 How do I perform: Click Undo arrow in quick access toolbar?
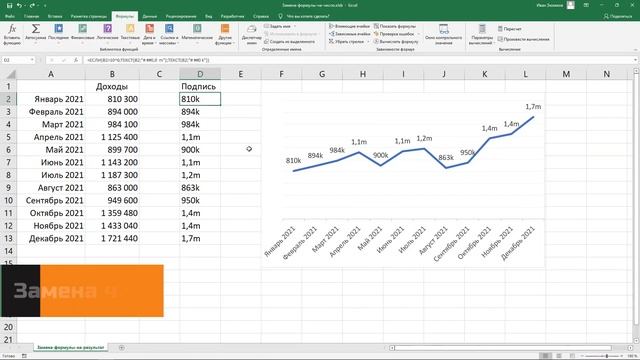(x=19, y=5)
